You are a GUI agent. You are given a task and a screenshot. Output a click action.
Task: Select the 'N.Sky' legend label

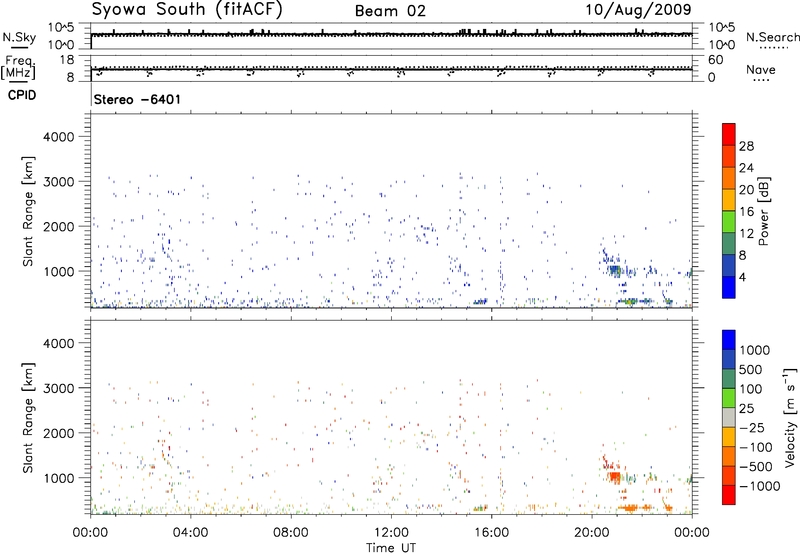click(19, 37)
